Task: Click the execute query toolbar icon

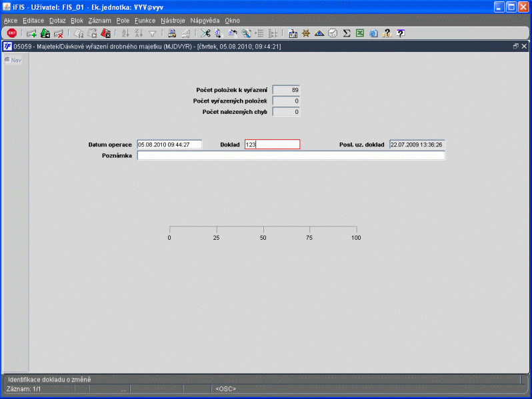Action: pyautogui.click(x=92, y=33)
